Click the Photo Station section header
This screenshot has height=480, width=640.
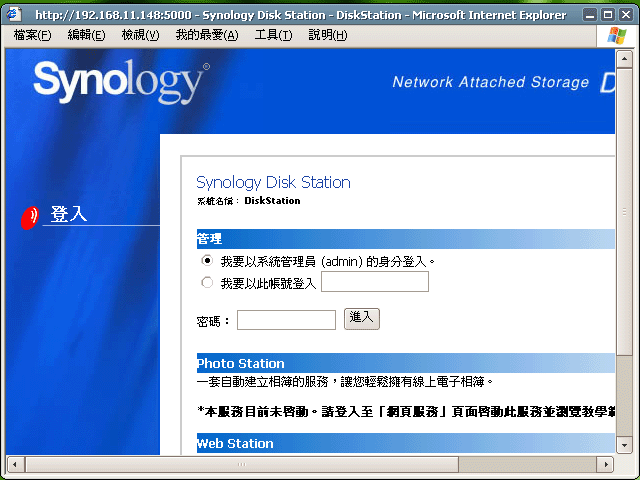point(406,363)
